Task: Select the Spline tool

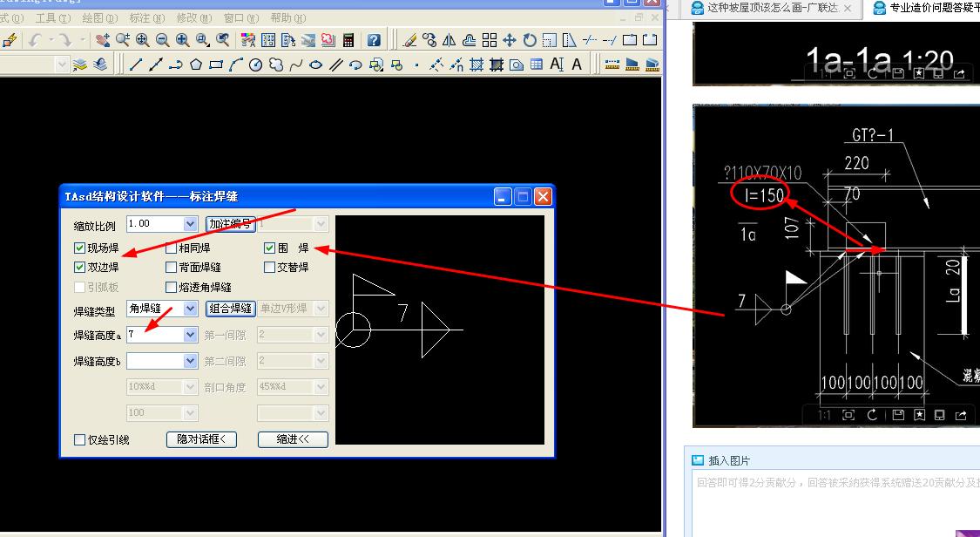Action: coord(295,65)
